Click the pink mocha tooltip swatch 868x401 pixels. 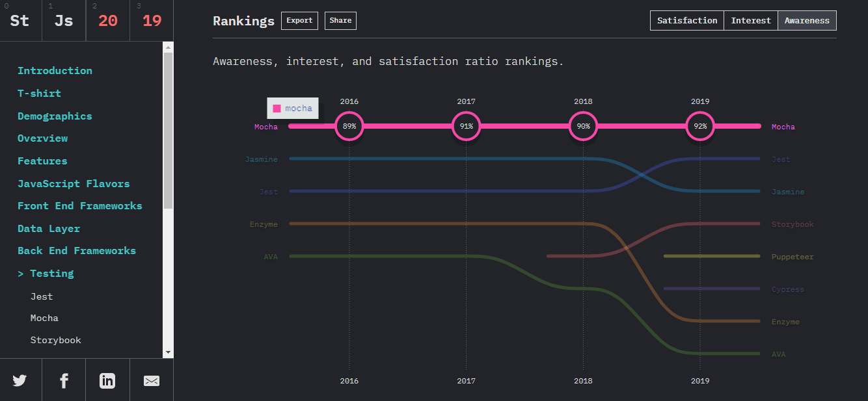(277, 109)
